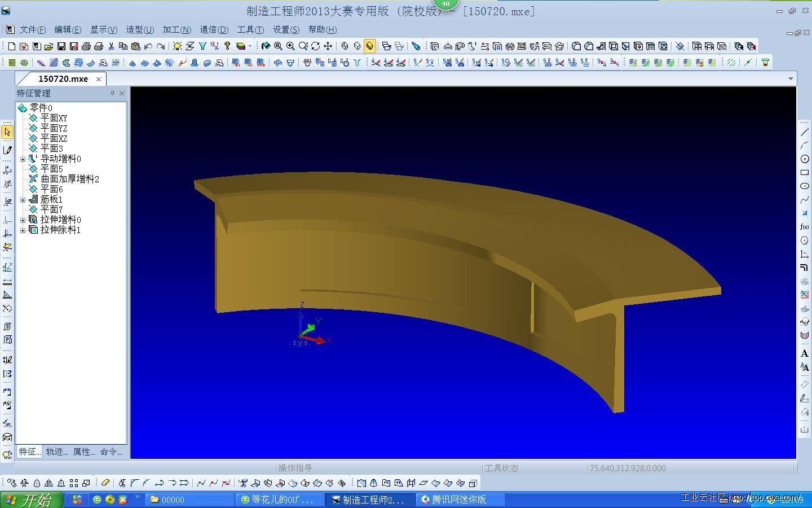Open the 造型(U) menu

[x=139, y=30]
